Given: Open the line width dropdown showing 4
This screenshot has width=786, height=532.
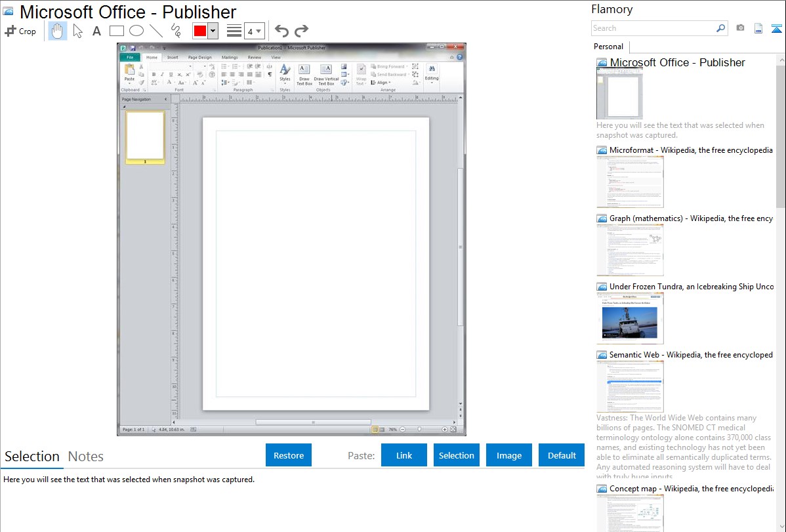Looking at the screenshot, I should (254, 31).
